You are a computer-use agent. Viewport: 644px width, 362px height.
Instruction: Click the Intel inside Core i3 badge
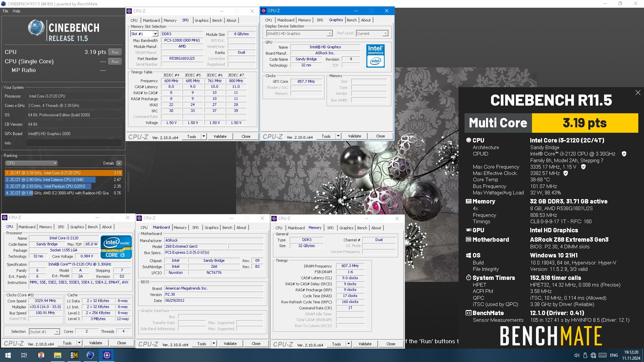[116, 247]
